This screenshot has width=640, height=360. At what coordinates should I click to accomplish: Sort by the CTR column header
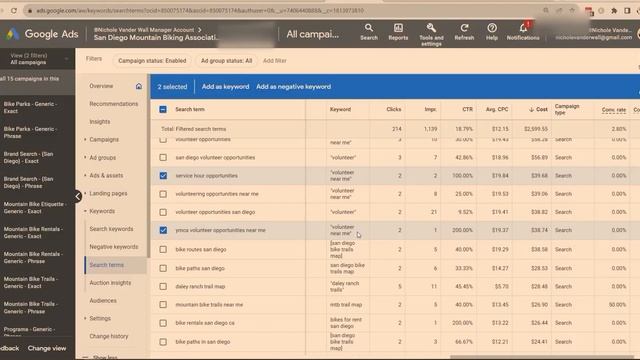[467, 109]
